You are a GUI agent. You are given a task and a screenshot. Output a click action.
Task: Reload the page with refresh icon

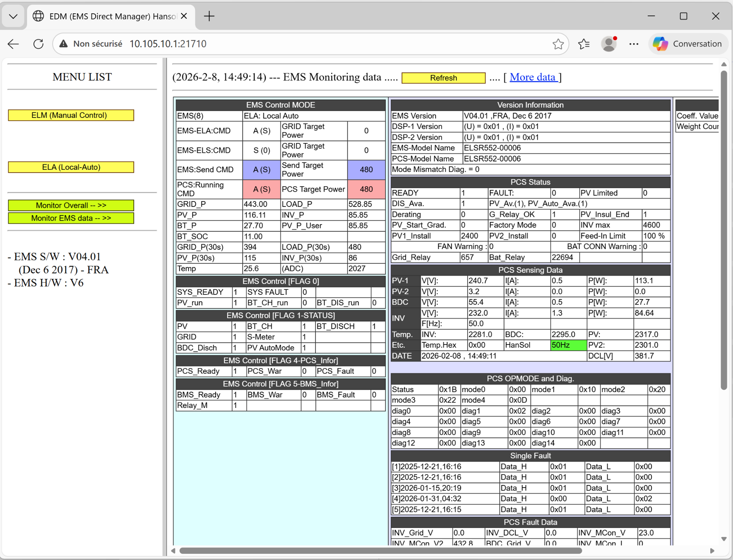pyautogui.click(x=38, y=44)
